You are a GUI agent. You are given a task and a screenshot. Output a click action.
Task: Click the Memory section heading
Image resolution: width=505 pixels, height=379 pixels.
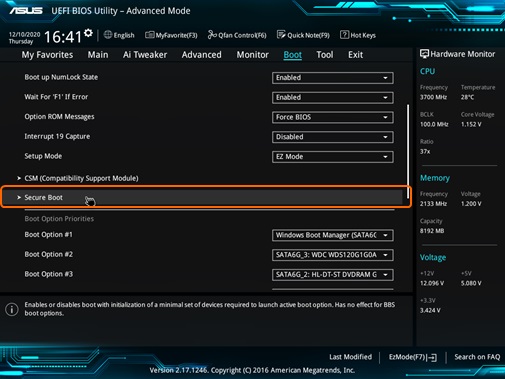pyautogui.click(x=435, y=178)
